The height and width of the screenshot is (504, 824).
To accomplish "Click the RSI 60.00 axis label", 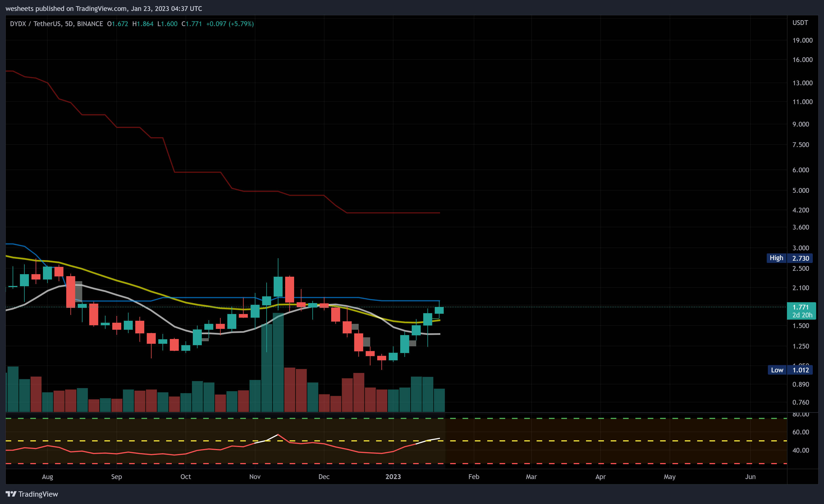I will click(801, 432).
